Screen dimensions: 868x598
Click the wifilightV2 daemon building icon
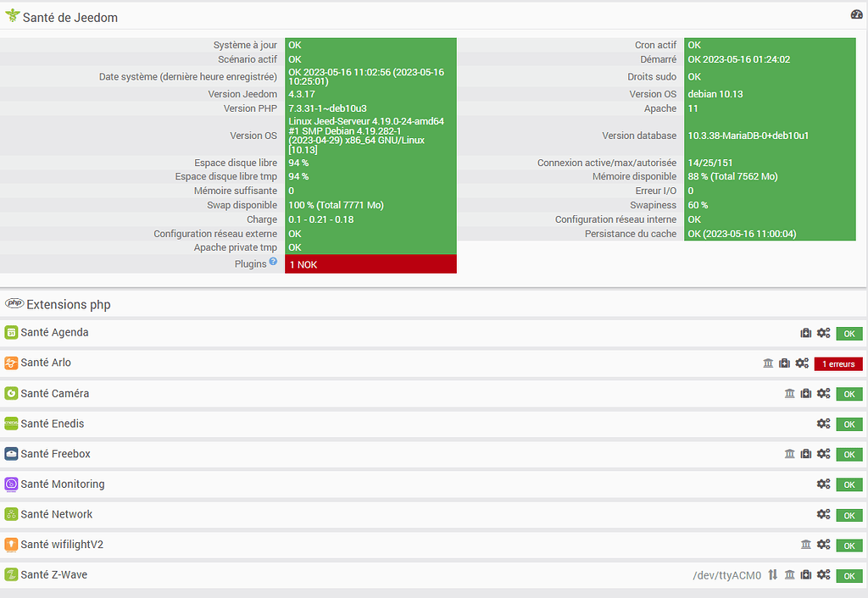tap(806, 545)
